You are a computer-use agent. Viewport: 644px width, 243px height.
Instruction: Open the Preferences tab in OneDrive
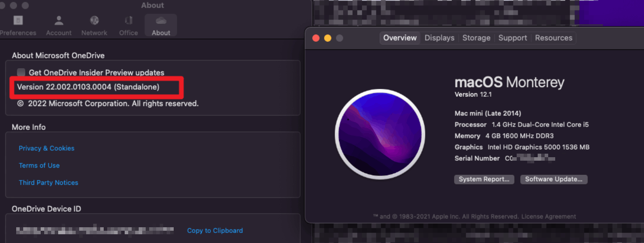point(18,26)
